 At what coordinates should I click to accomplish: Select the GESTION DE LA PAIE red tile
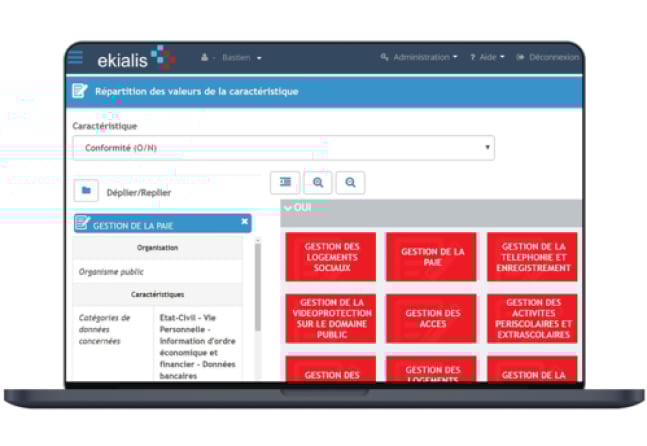click(432, 257)
